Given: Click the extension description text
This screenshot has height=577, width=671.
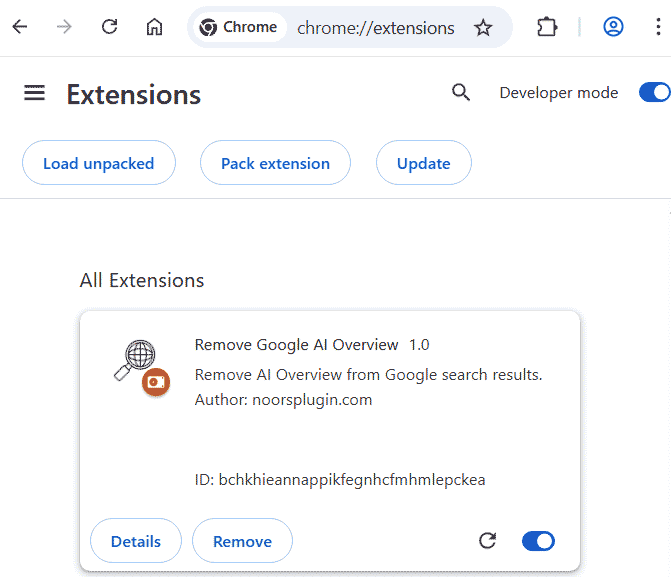Looking at the screenshot, I should click(368, 375).
